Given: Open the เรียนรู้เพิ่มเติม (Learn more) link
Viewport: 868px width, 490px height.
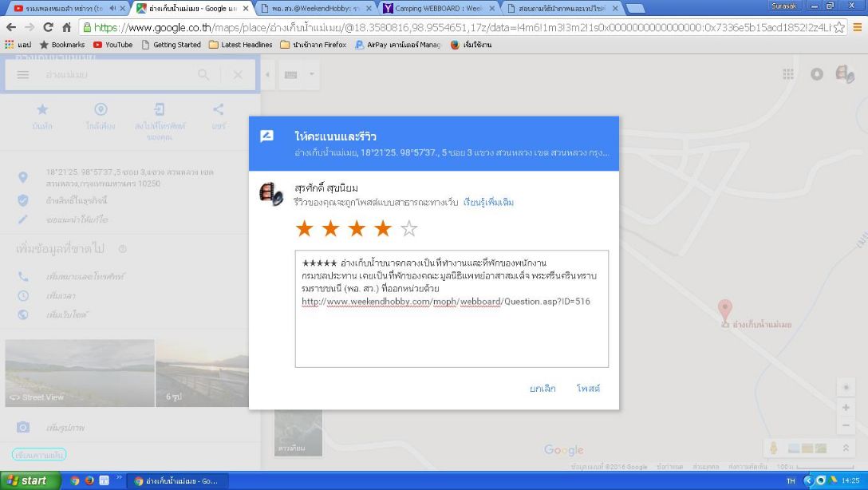Looking at the screenshot, I should click(x=488, y=202).
